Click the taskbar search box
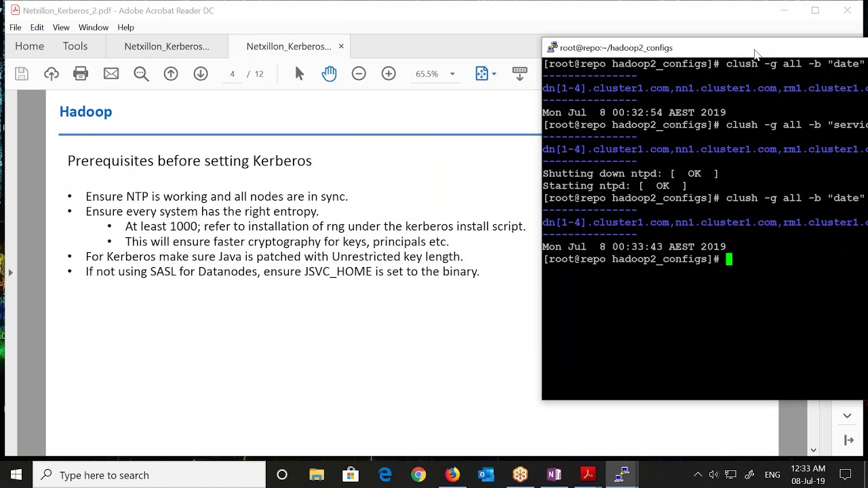Image resolution: width=868 pixels, height=488 pixels. (x=149, y=475)
